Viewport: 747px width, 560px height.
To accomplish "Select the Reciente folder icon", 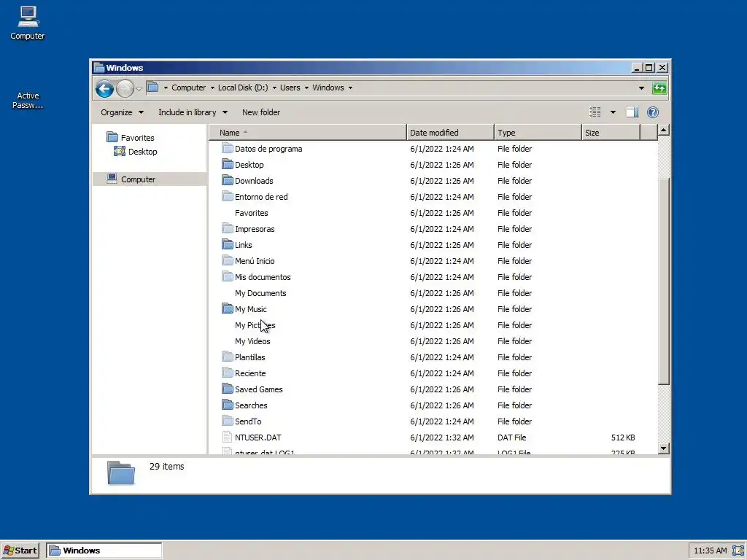I will 228,373.
